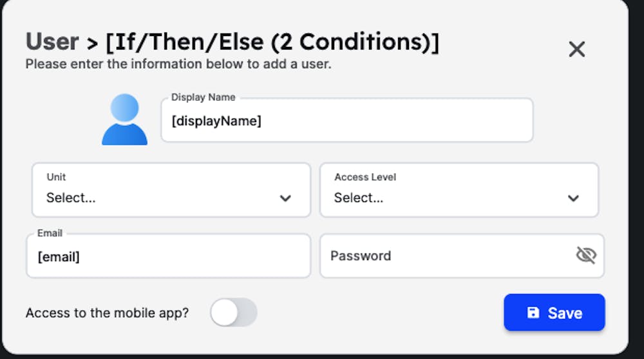Open the Access Level select box
The width and height of the screenshot is (644, 359).
(x=459, y=190)
